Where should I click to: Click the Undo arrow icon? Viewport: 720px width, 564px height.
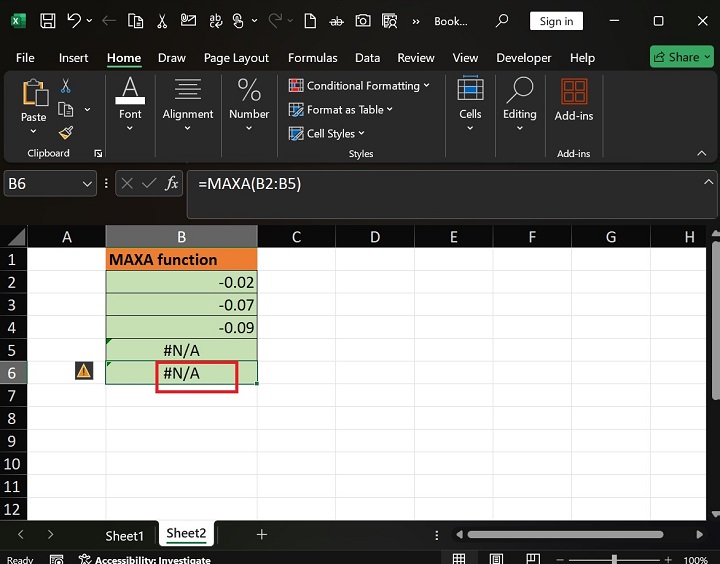pyautogui.click(x=74, y=21)
